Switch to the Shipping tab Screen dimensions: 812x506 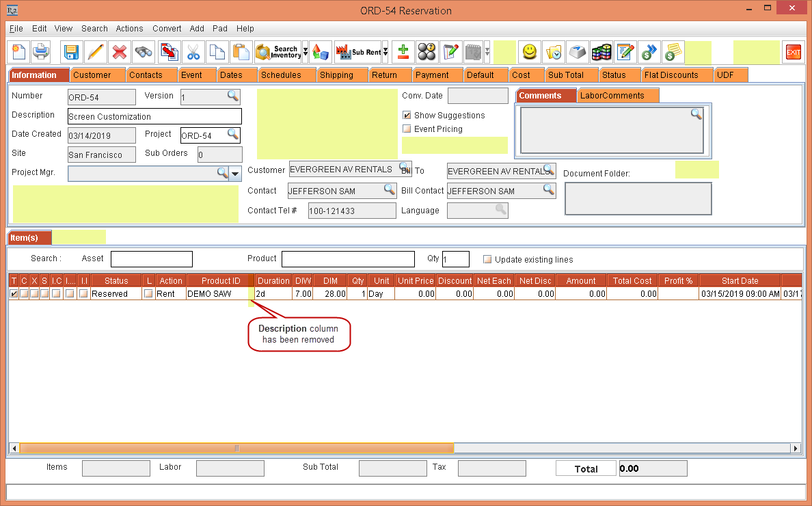(x=341, y=75)
